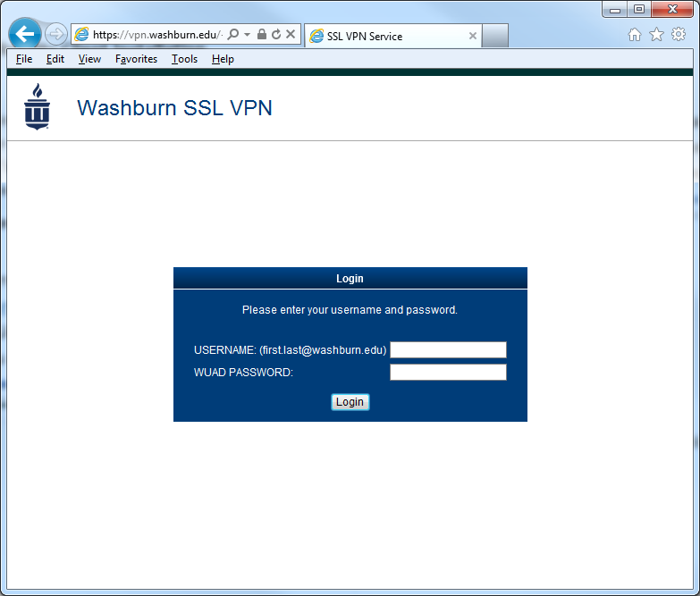Viewport: 700px width, 596px height.
Task: Open the address bar autocomplete dropdown arrow
Action: click(247, 34)
